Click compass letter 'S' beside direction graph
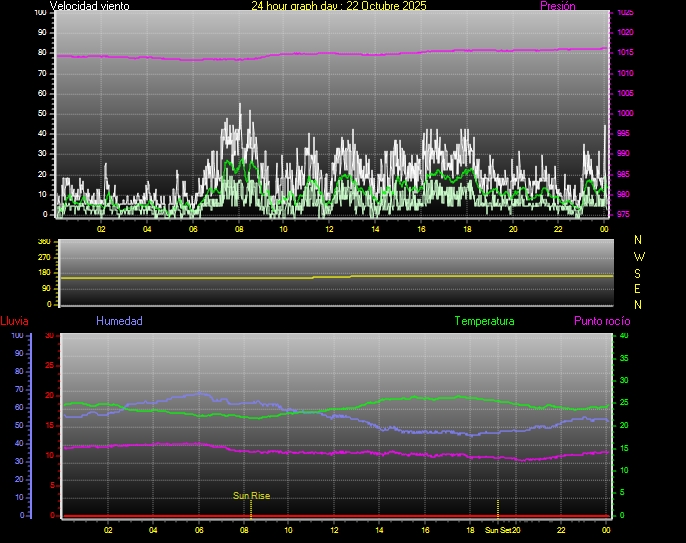Image resolution: width=686 pixels, height=543 pixels. (x=639, y=272)
